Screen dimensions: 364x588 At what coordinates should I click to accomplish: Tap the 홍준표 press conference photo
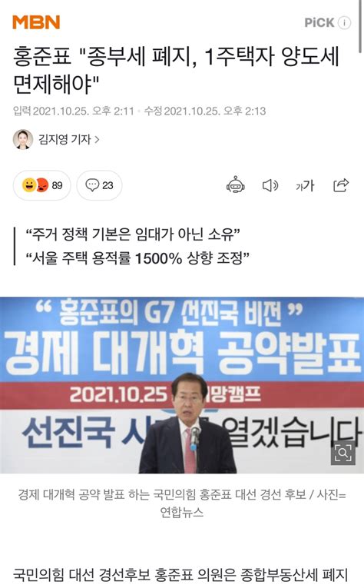182,385
